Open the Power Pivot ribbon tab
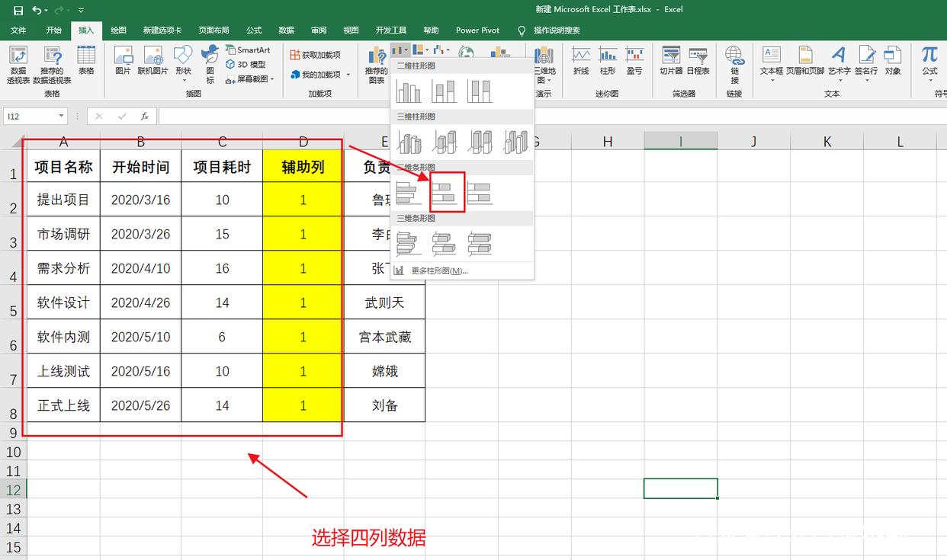The height and width of the screenshot is (560, 947). click(x=477, y=30)
